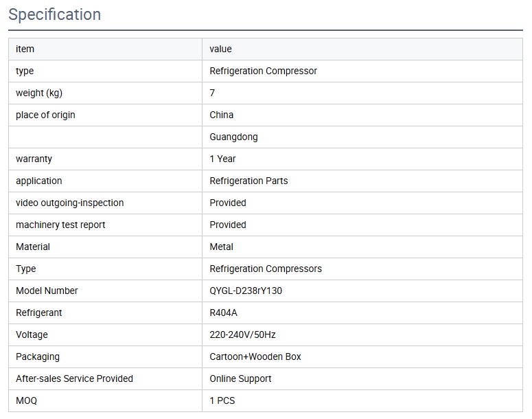Click the 'place of origin' label
Image resolution: width=532 pixels, height=419 pixels.
[x=45, y=115]
